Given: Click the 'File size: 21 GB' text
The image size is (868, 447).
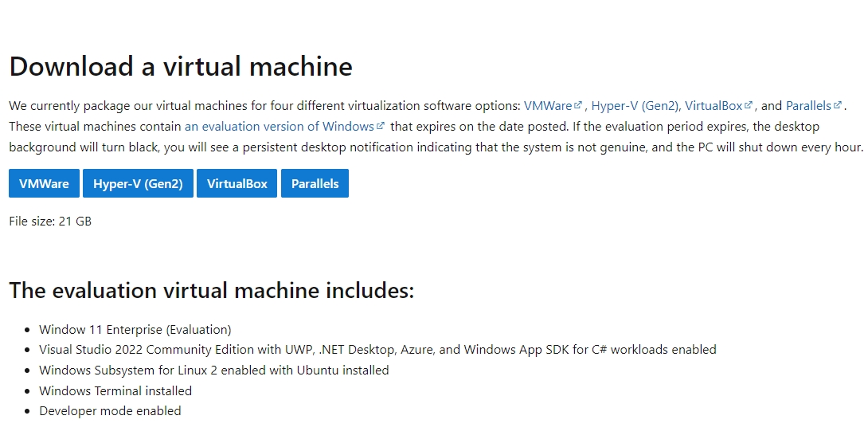Looking at the screenshot, I should 50,222.
